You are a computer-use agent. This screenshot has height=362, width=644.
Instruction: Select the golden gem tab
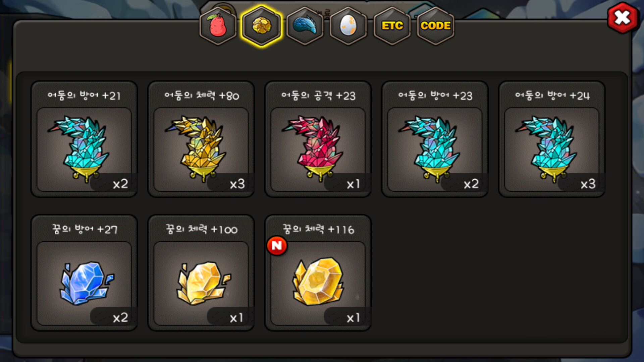tap(262, 26)
